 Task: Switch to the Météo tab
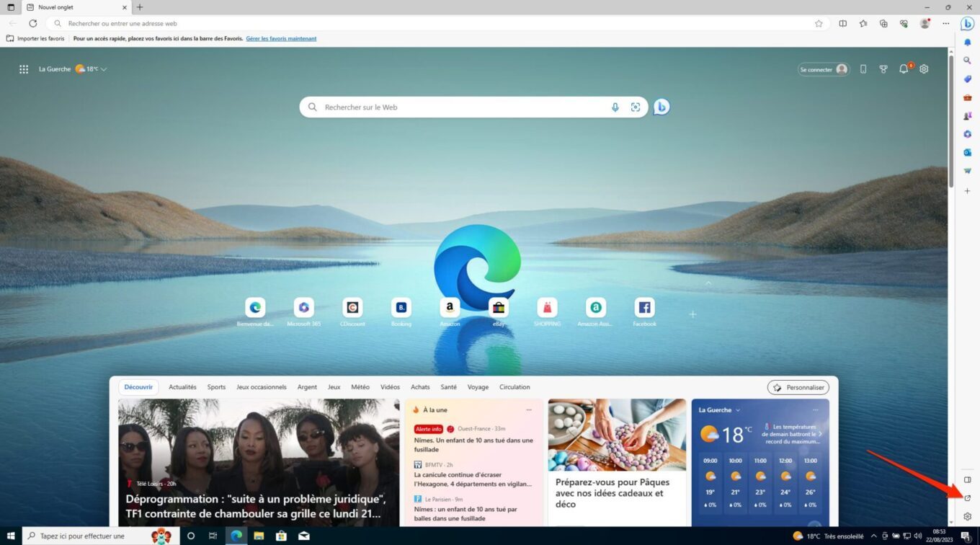(360, 387)
